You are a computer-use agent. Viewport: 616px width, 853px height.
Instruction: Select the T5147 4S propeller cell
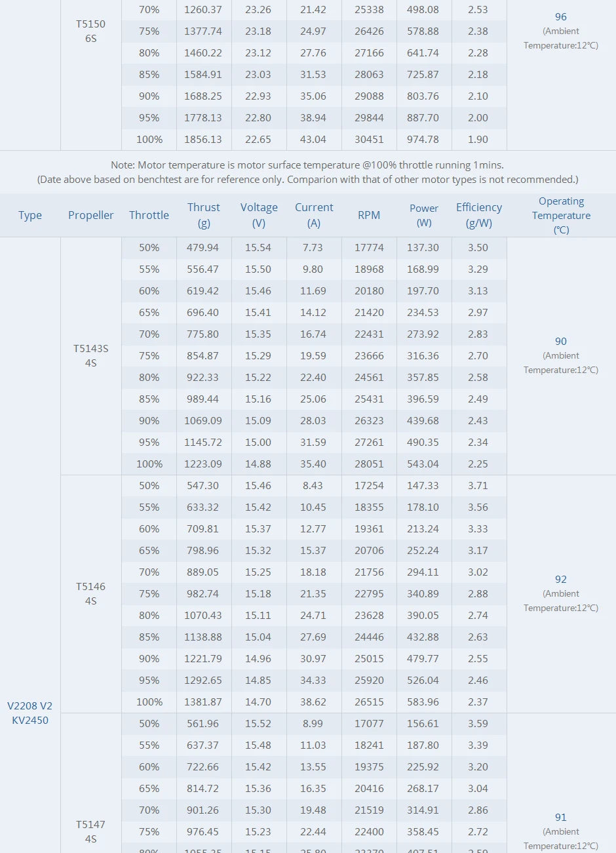click(91, 831)
